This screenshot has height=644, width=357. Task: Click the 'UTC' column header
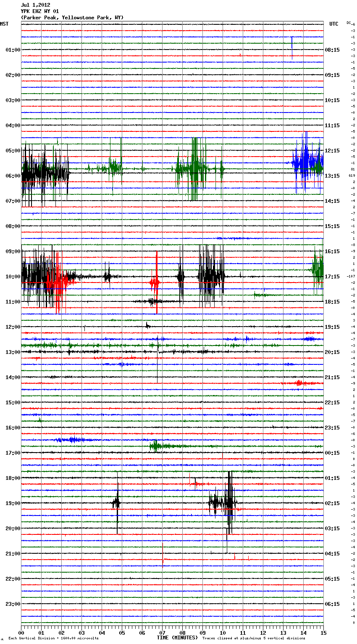[334, 24]
